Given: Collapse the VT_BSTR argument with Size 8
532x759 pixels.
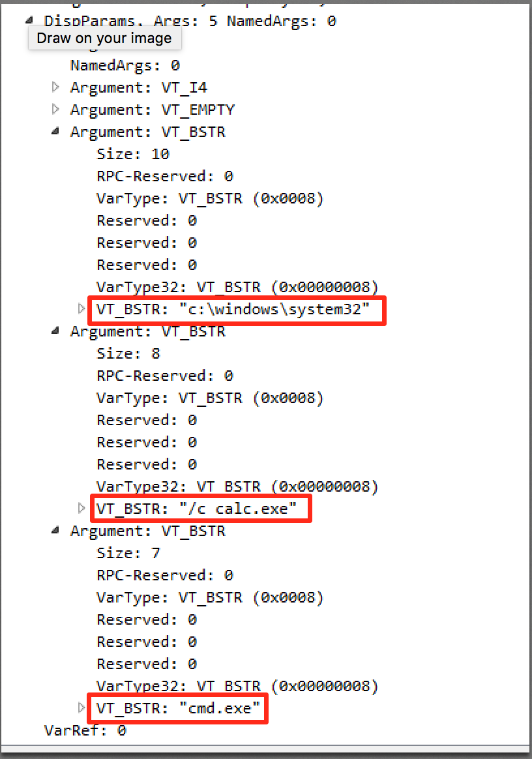Looking at the screenshot, I should (55, 331).
